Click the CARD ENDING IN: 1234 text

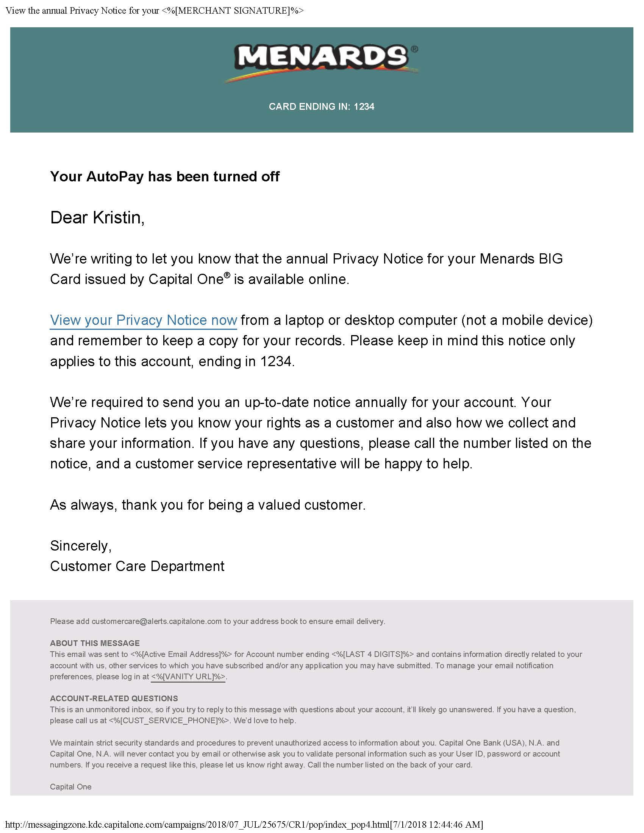pos(321,106)
